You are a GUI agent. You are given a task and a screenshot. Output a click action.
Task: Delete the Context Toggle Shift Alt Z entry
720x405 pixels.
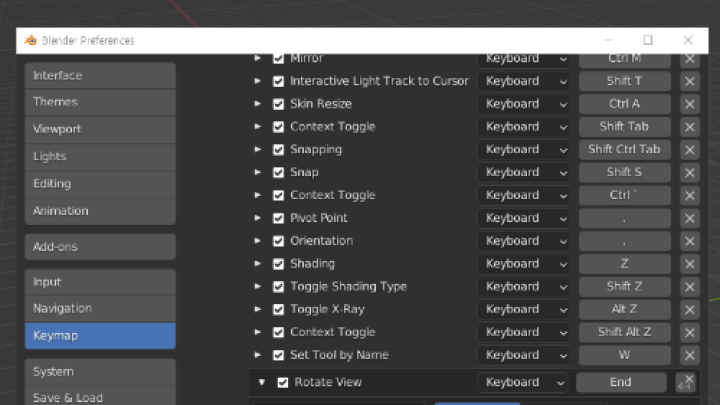coord(689,332)
